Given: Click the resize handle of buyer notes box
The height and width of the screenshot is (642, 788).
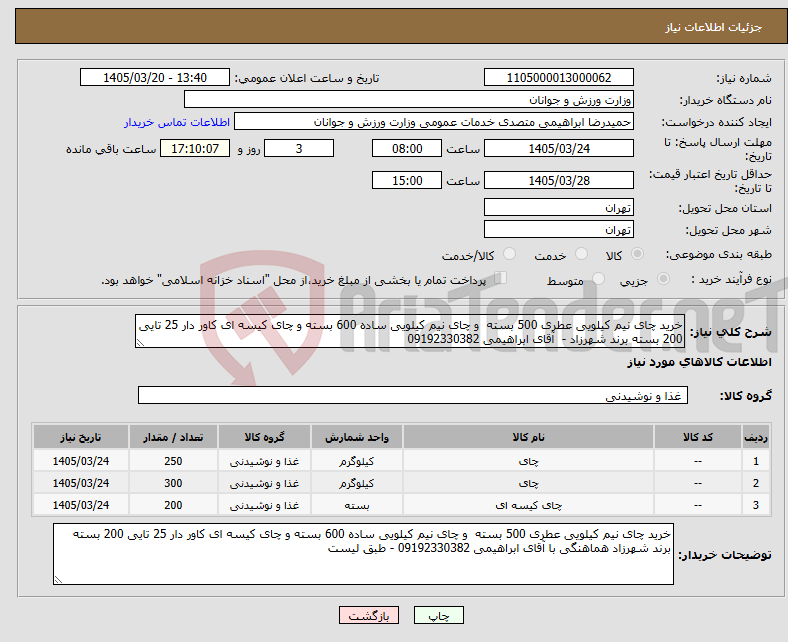Looking at the screenshot, I should (58, 580).
